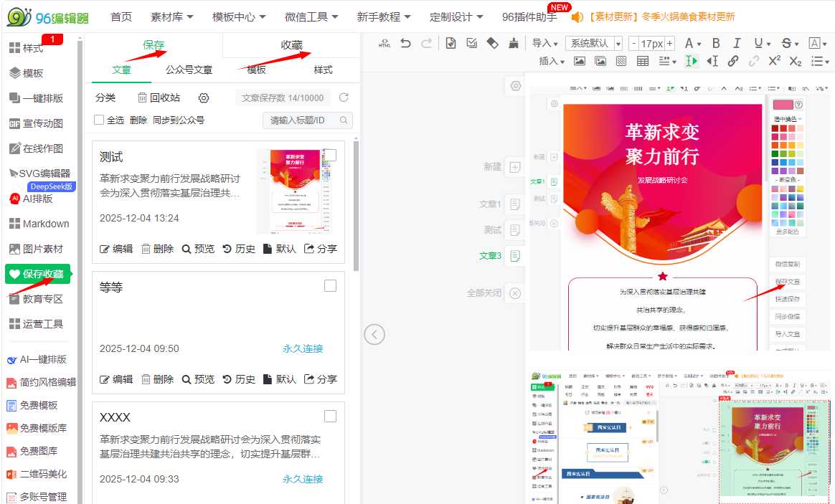Click the italic text icon
This screenshot has width=835, height=504.
736,43
